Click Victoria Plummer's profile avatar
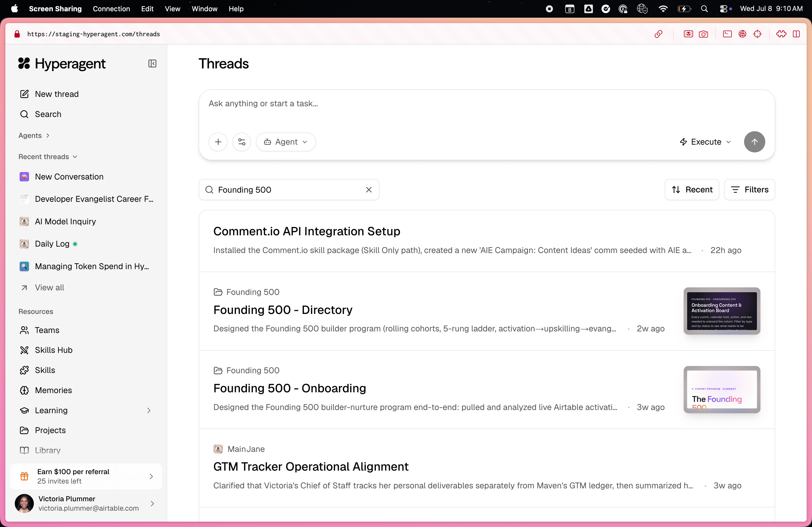Image resolution: width=812 pixels, height=527 pixels. point(24,503)
